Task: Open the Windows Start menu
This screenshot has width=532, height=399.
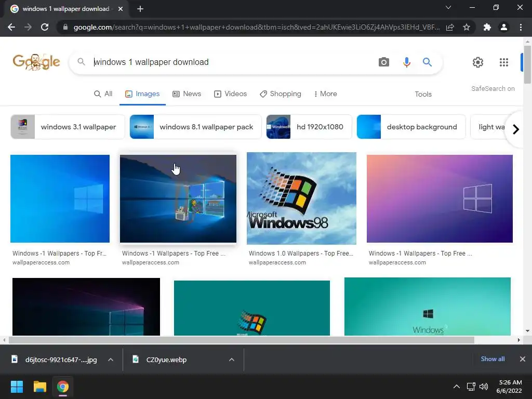Action: click(17, 387)
